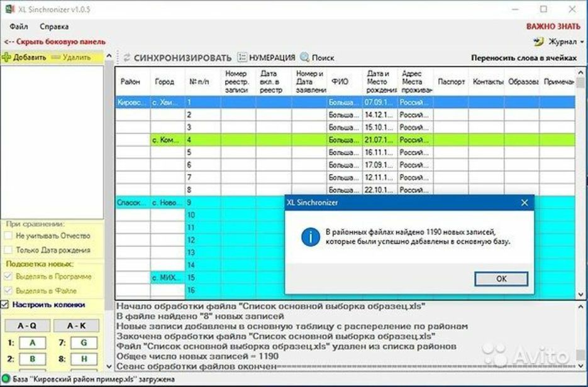
Task: Click sidebar scrollbar up arrow
Action: [x=109, y=56]
